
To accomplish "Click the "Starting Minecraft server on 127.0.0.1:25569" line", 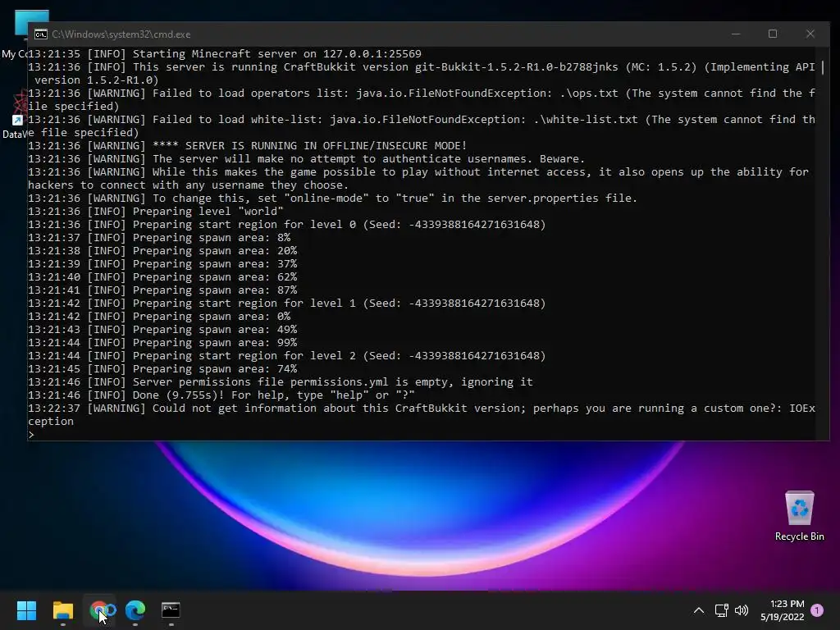I will click(x=225, y=54).
